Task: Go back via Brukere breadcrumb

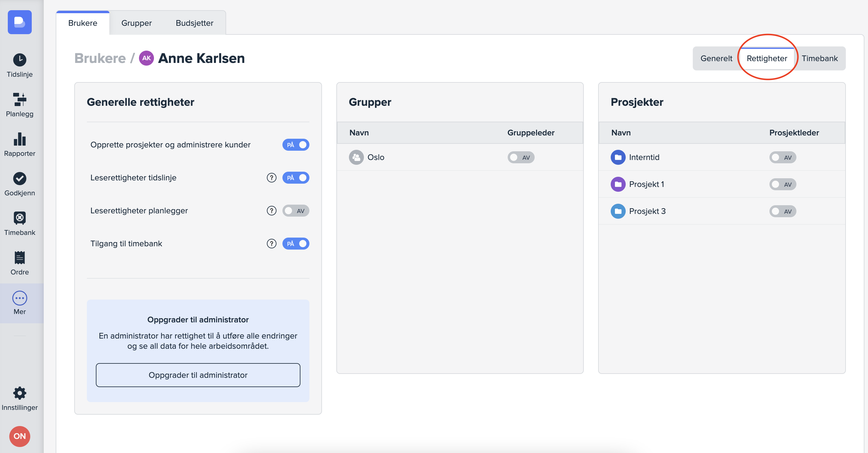Action: pyautogui.click(x=100, y=58)
